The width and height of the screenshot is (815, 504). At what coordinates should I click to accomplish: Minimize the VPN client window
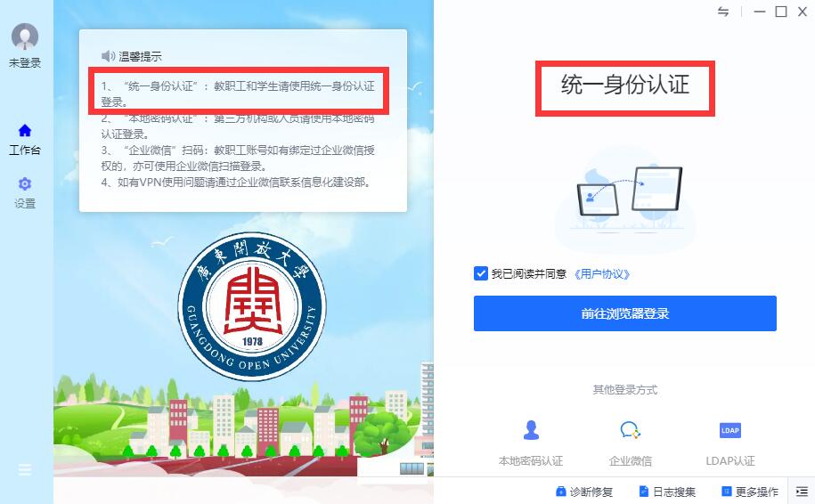pos(760,12)
